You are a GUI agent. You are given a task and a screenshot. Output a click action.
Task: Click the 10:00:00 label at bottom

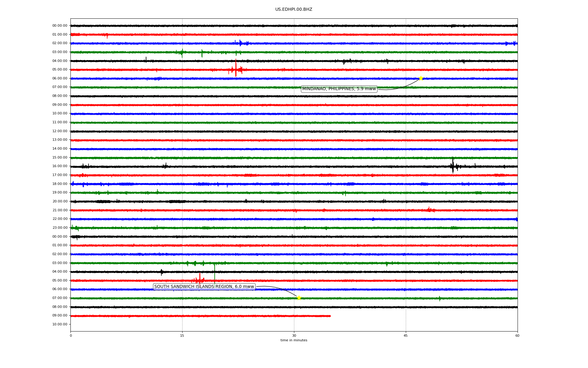pyautogui.click(x=60, y=324)
